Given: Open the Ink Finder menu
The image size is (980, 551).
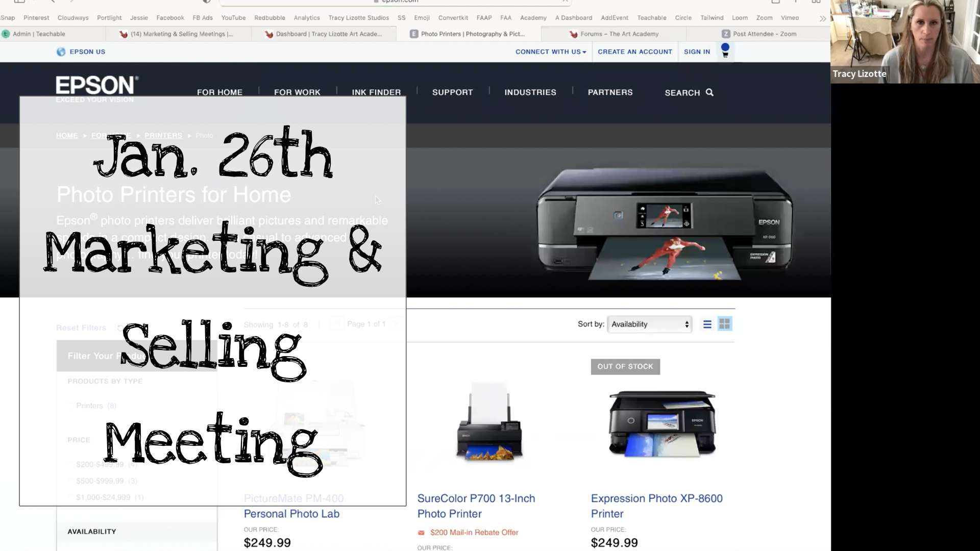Looking at the screenshot, I should coord(376,92).
